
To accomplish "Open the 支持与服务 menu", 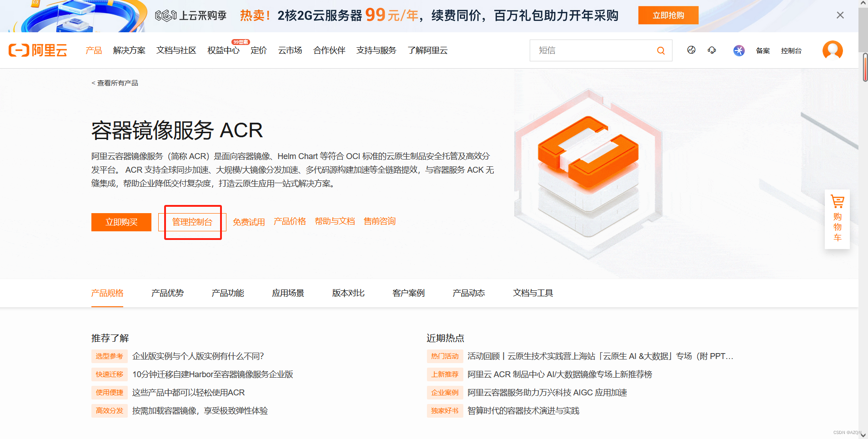I will click(376, 50).
